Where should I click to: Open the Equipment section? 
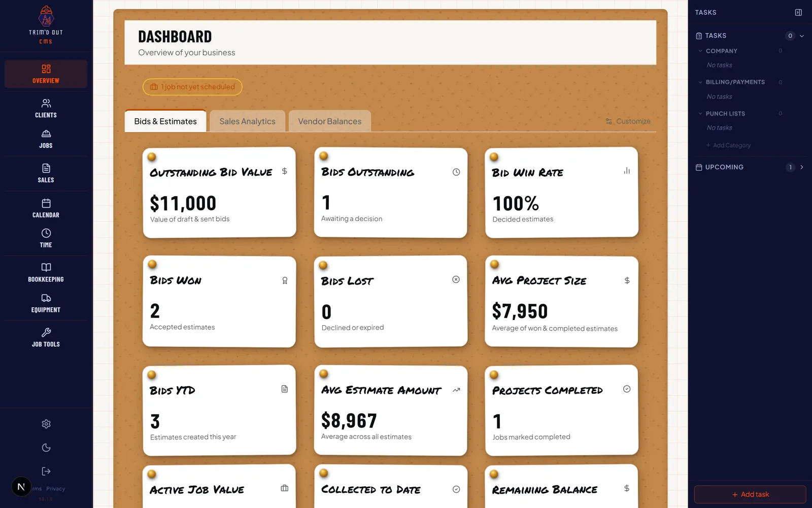(x=46, y=303)
